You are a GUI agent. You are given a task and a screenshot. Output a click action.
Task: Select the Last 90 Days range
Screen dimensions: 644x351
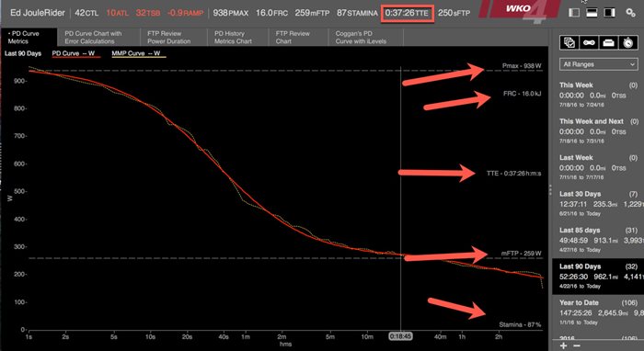[x=598, y=276]
